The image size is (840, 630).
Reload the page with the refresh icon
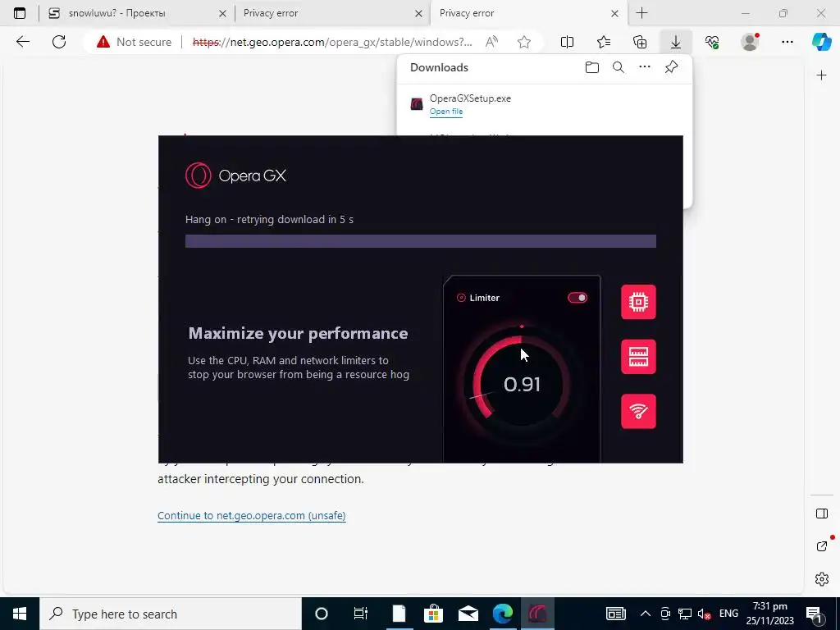[59, 42]
